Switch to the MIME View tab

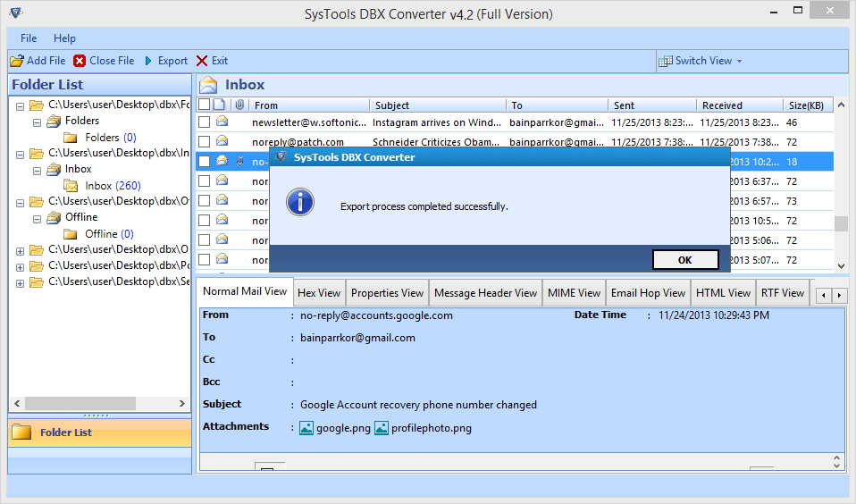574,293
